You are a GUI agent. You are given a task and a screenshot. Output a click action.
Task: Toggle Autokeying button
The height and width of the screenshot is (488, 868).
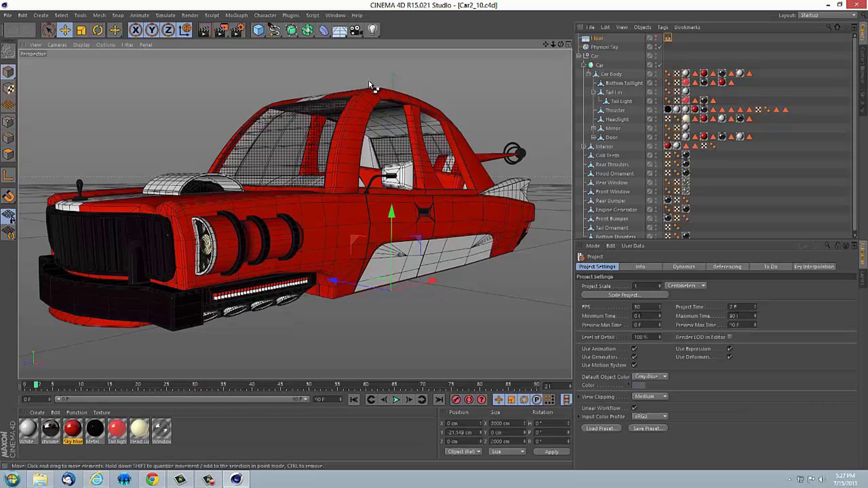coord(469,399)
